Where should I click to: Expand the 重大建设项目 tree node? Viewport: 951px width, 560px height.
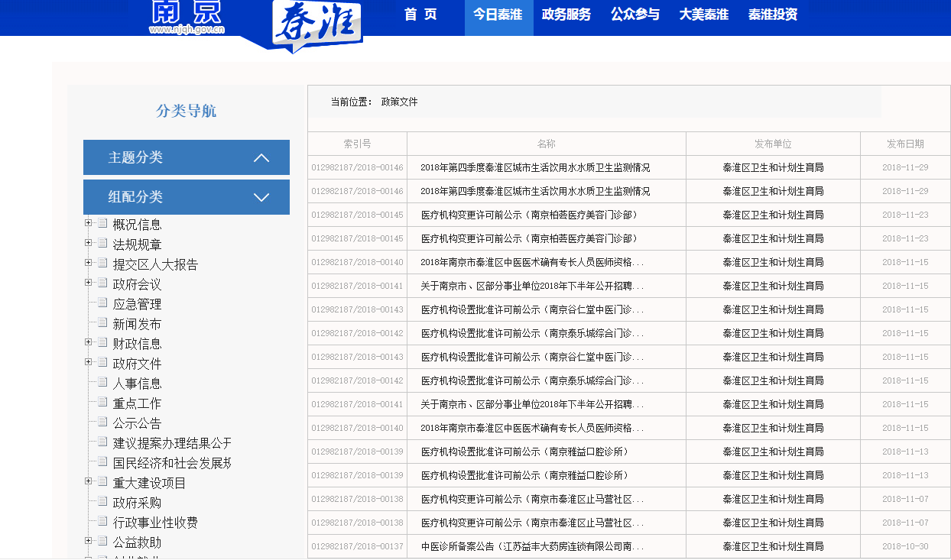[89, 481]
